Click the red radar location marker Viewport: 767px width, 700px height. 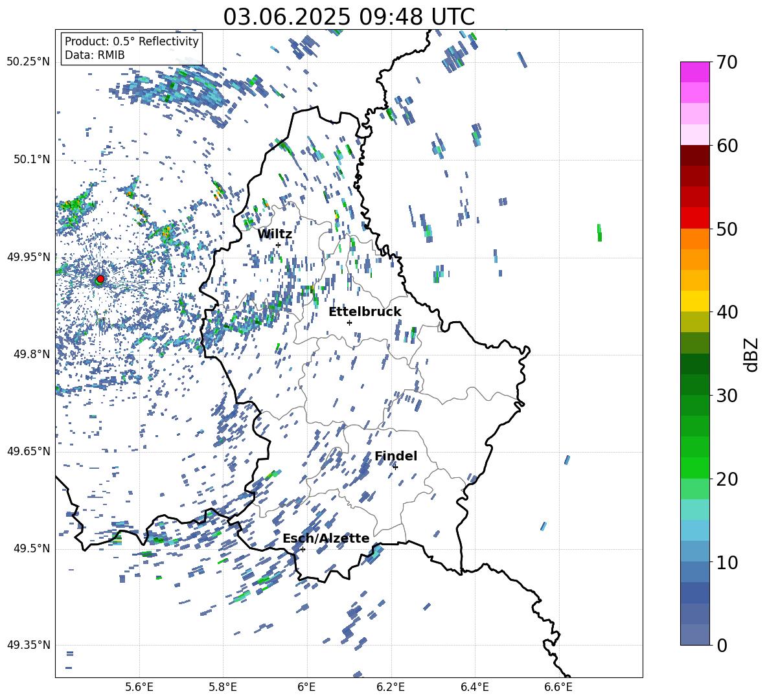click(x=100, y=279)
